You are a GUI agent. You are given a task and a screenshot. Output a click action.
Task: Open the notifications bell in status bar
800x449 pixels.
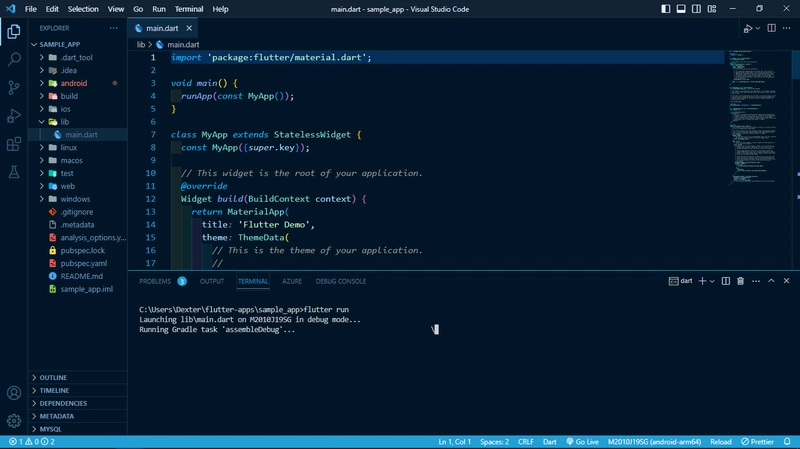789,441
